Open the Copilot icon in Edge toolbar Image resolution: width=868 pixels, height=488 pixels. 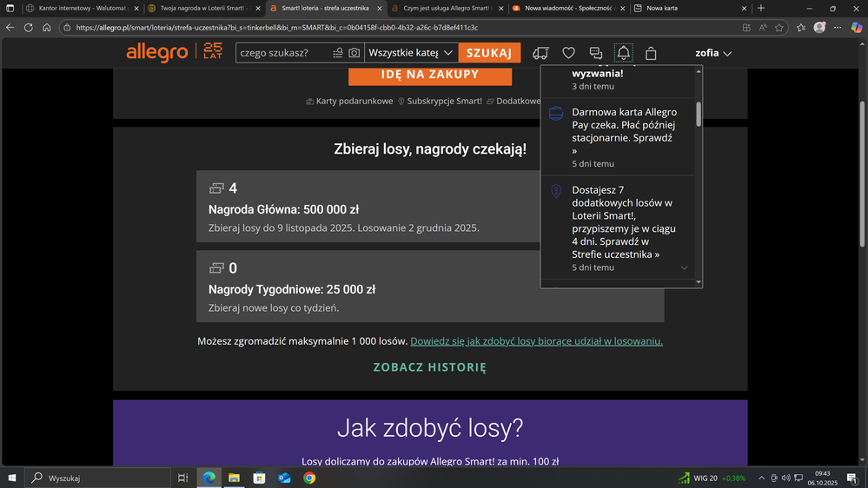pyautogui.click(x=857, y=28)
